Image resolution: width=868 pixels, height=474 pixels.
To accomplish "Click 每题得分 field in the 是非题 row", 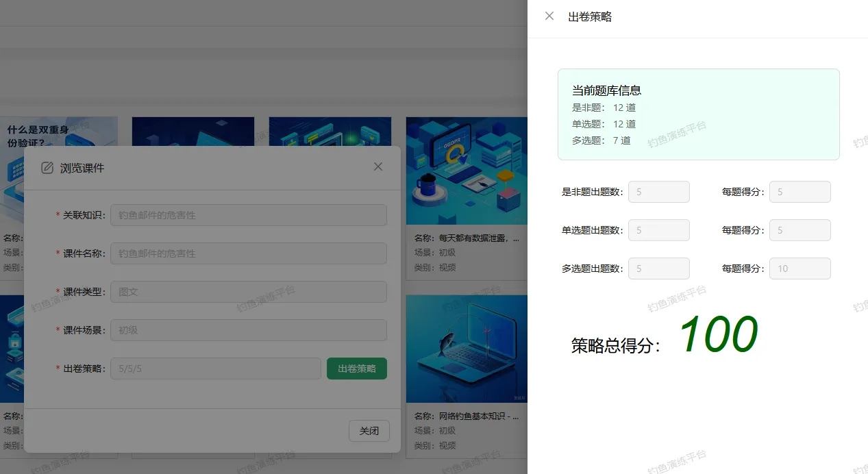I will click(x=799, y=192).
